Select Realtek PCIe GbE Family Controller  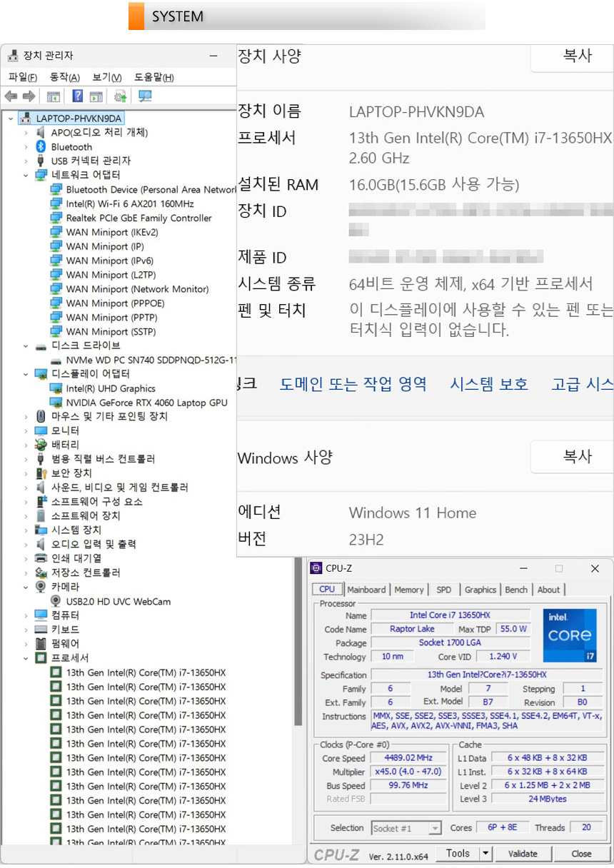(x=139, y=218)
